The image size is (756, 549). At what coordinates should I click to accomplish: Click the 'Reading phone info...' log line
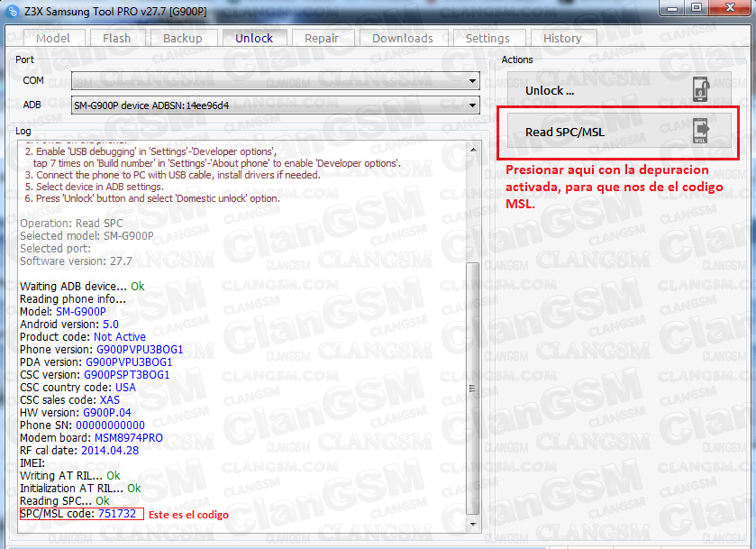pos(73,299)
